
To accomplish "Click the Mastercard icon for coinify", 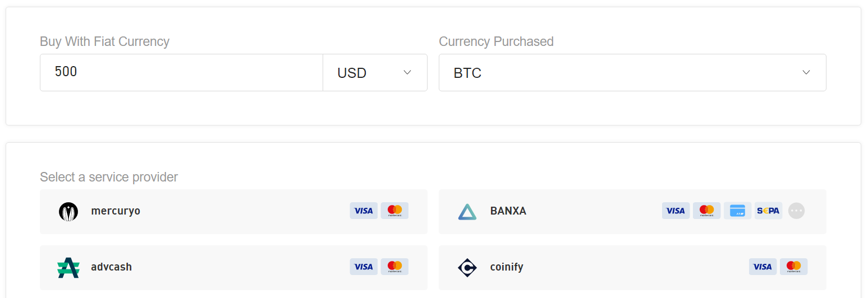I will pos(793,267).
